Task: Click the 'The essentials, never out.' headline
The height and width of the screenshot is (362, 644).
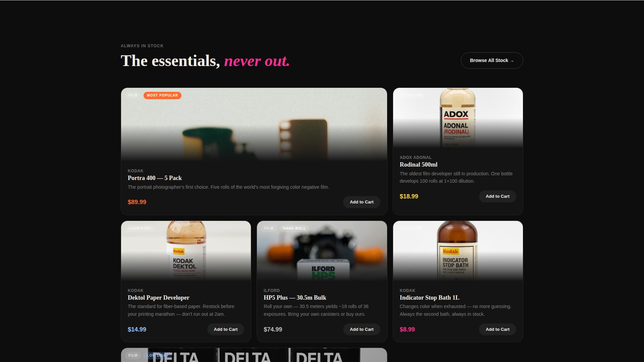Action: pos(205,61)
